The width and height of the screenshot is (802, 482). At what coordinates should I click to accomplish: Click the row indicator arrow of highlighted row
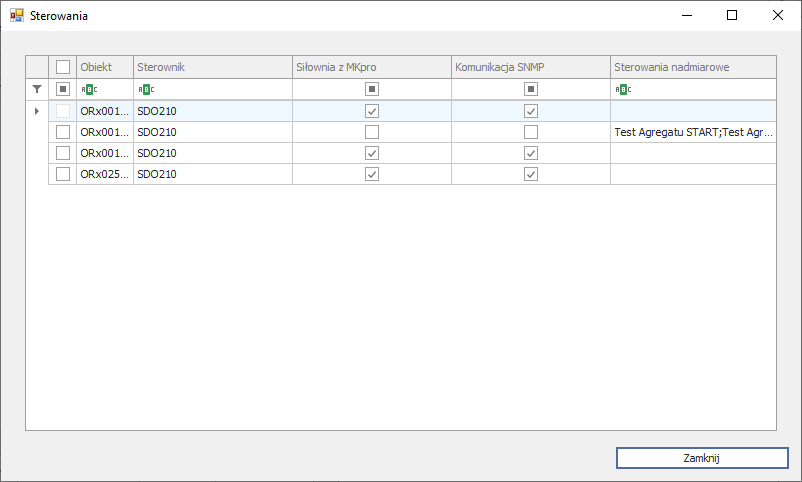(x=37, y=111)
